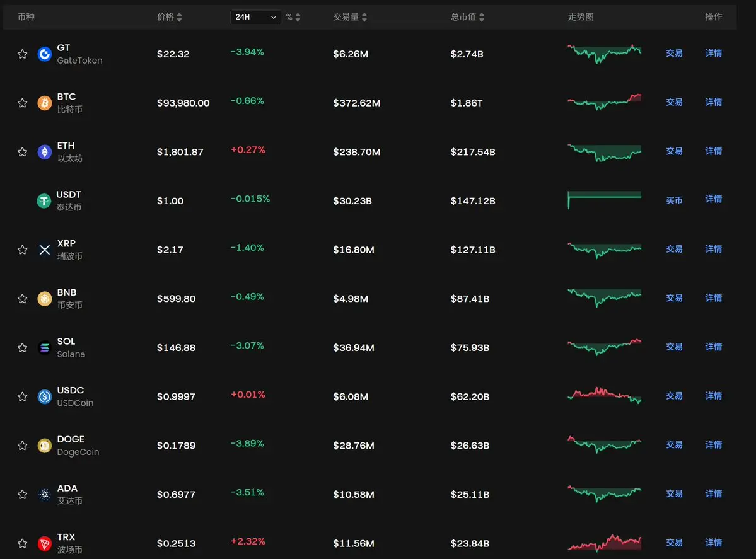Favorite GT with the star

[22, 54]
